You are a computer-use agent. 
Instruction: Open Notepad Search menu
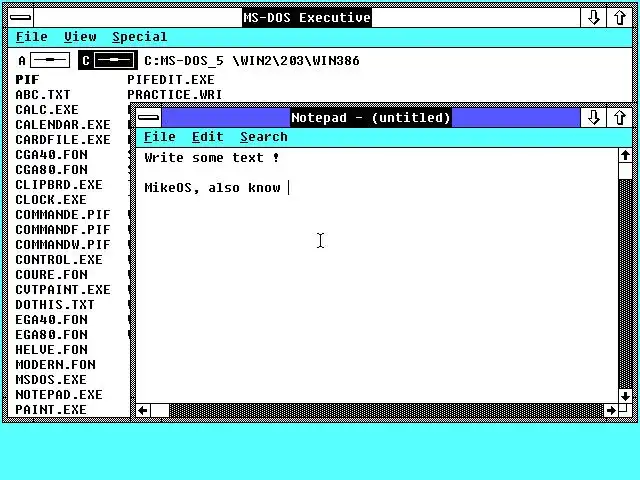click(x=264, y=137)
